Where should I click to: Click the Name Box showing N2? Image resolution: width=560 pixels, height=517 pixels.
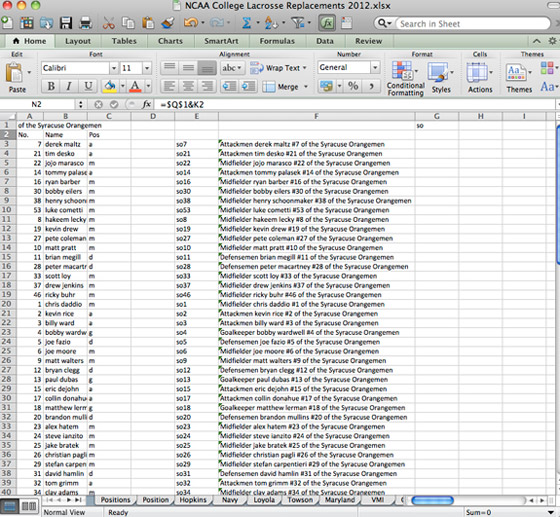(36, 104)
